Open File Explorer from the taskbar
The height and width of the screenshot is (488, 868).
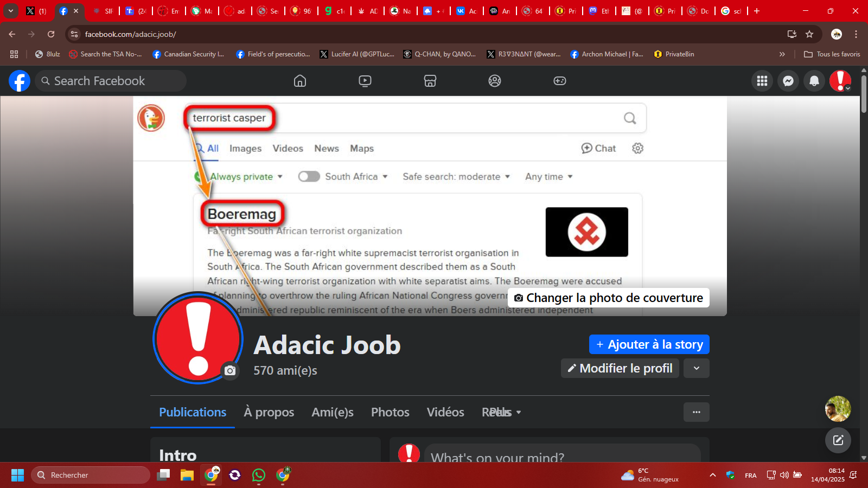[187, 475]
